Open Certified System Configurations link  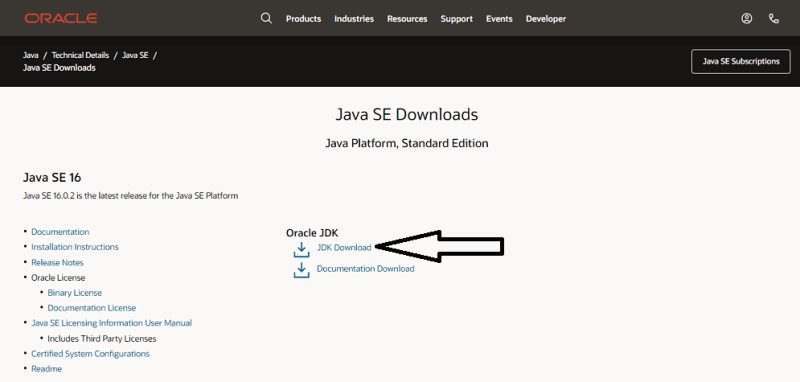coord(90,353)
